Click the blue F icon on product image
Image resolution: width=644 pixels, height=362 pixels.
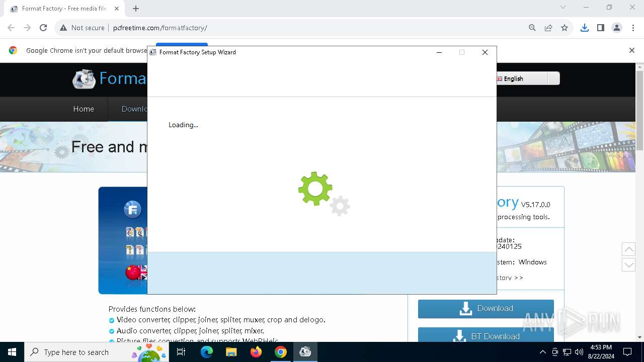click(x=133, y=209)
